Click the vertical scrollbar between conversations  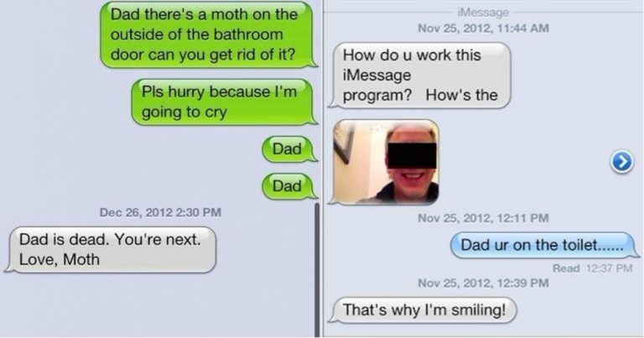(x=317, y=269)
